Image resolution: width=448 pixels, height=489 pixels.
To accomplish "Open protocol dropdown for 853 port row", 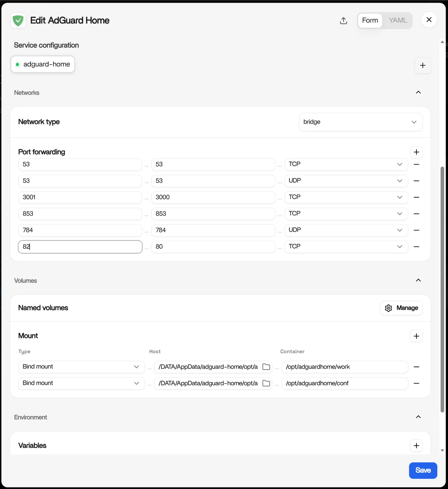I will [x=346, y=214].
